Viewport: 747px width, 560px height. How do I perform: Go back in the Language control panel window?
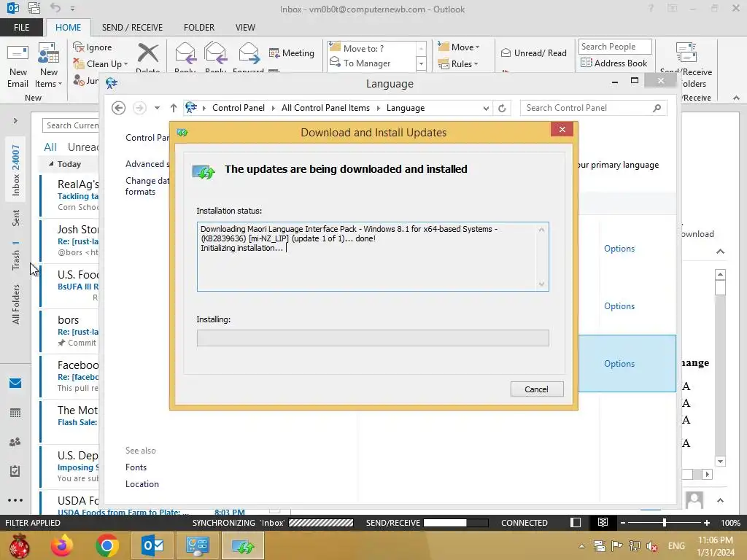pos(119,108)
